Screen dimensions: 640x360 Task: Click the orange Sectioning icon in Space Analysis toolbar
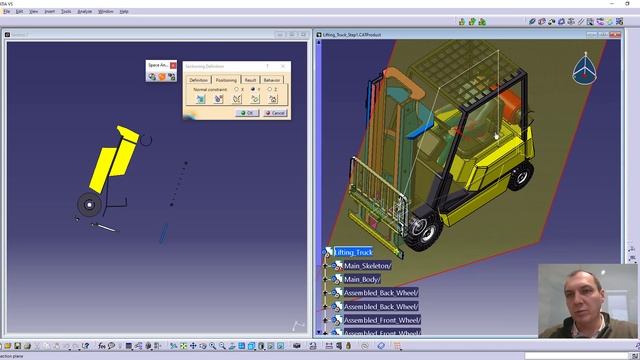(x=162, y=76)
